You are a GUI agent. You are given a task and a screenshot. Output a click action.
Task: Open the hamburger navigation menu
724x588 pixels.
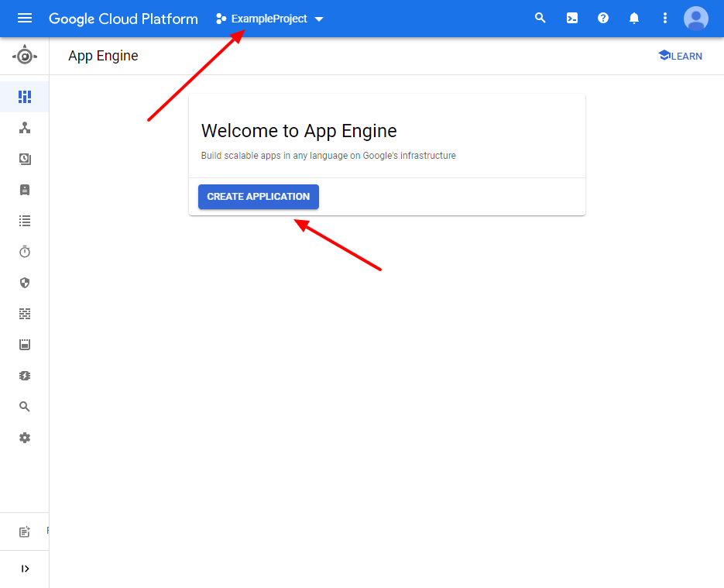coord(25,19)
